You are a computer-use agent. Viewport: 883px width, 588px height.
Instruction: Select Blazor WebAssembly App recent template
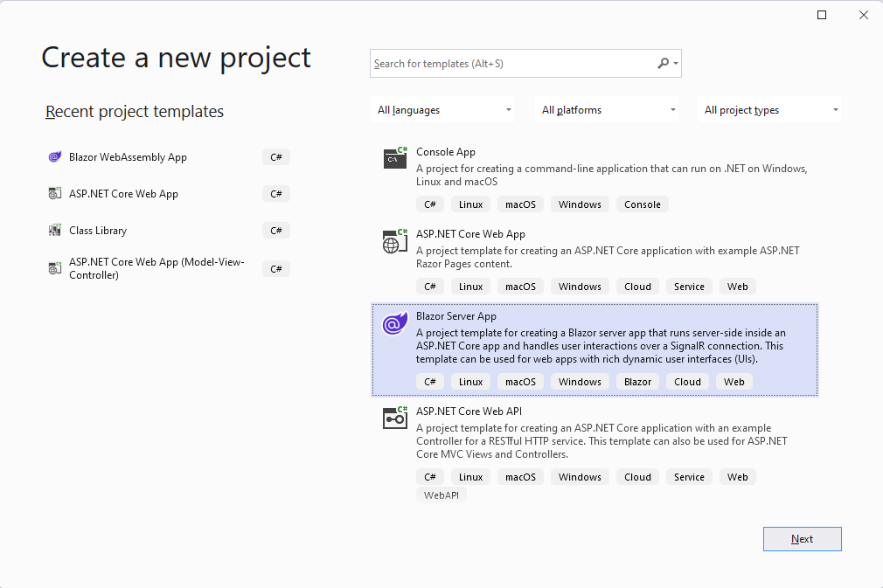click(x=128, y=157)
